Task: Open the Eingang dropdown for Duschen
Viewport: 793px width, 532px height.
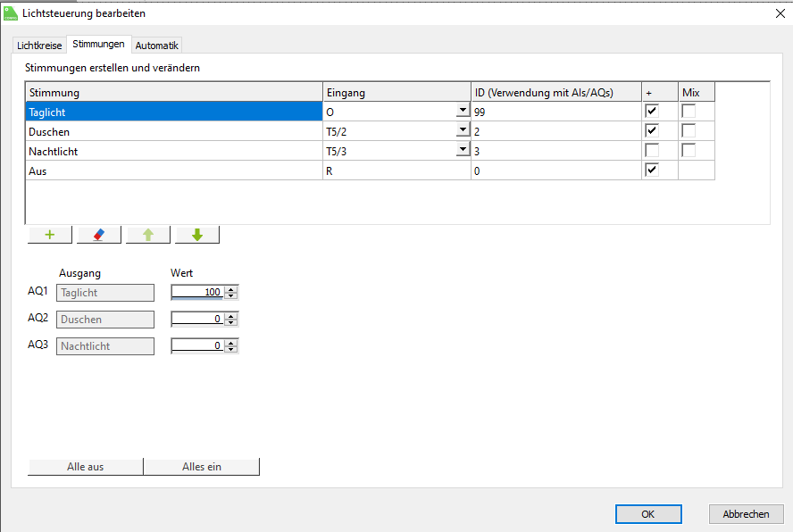Action: point(463,130)
